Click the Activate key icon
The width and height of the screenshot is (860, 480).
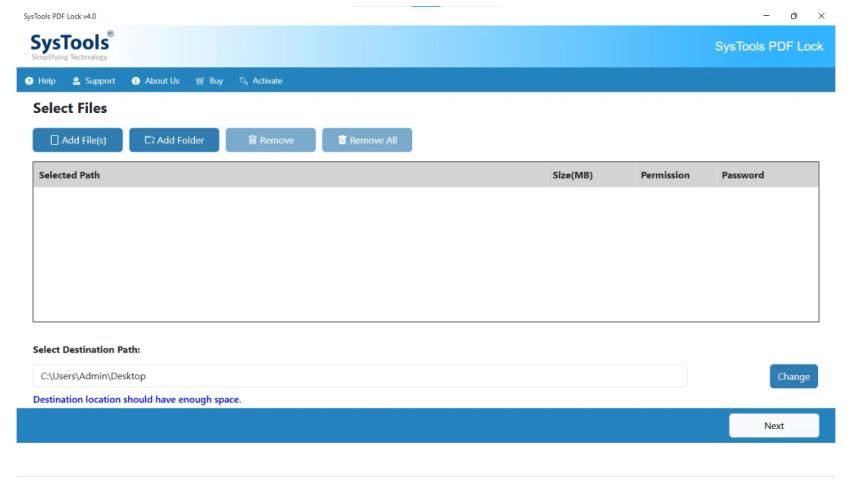click(x=244, y=81)
